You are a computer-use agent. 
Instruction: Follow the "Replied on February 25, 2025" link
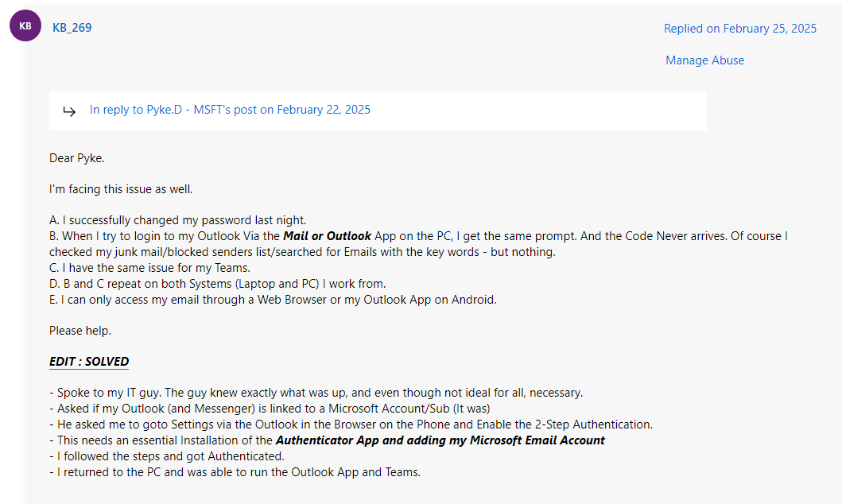[x=739, y=28]
